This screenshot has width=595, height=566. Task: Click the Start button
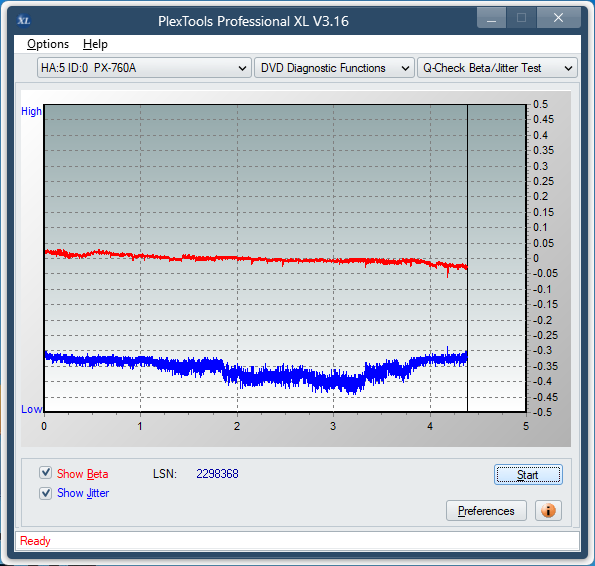(528, 475)
